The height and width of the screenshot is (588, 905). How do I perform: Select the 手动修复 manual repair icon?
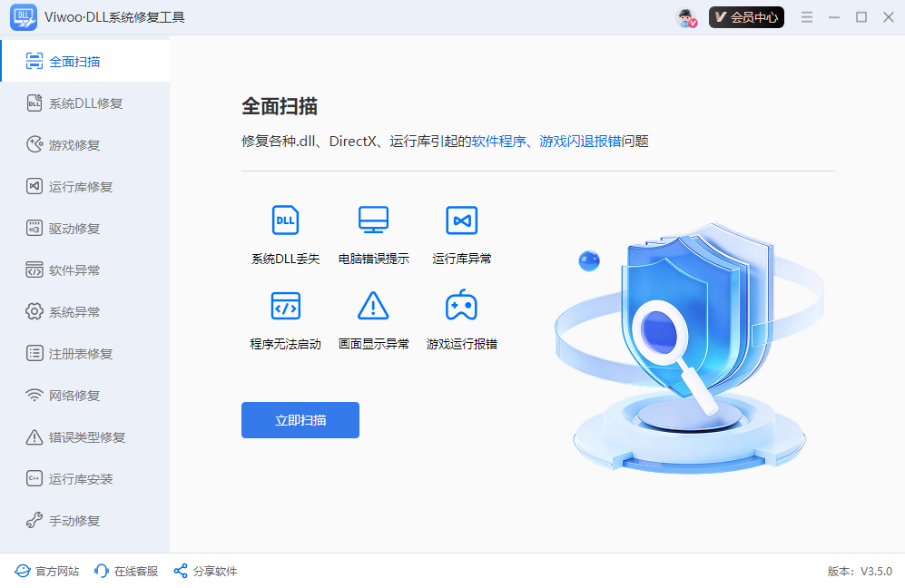(x=33, y=520)
